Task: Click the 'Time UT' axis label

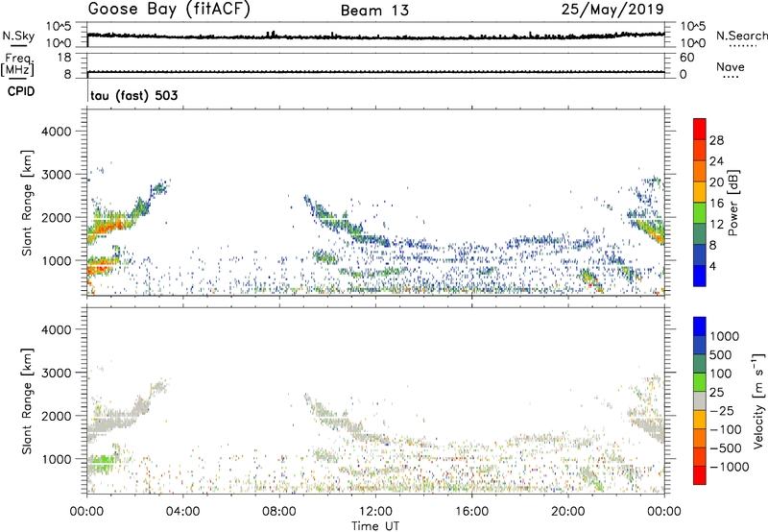Action: click(x=375, y=526)
